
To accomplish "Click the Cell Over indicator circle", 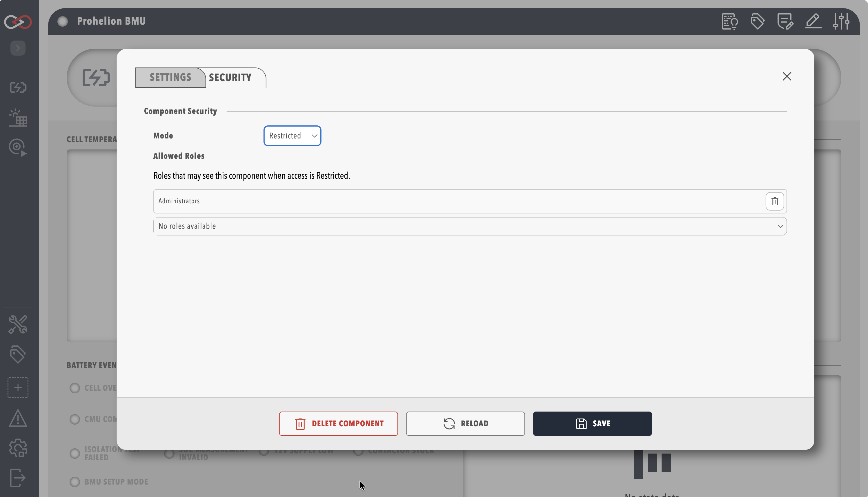I will [75, 388].
